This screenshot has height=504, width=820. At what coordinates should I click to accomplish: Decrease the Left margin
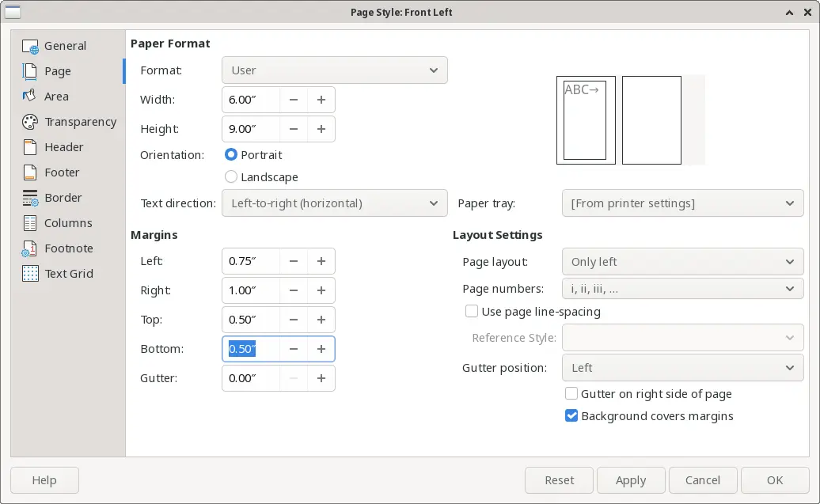[x=294, y=261]
